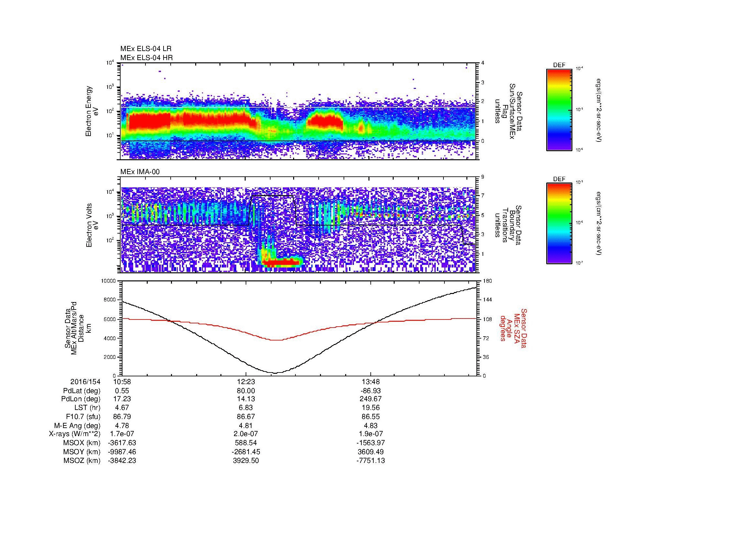Image resolution: width=756 pixels, height=534 pixels.
Task: Click the altitude axis tick '10000'
Action: 108,281
